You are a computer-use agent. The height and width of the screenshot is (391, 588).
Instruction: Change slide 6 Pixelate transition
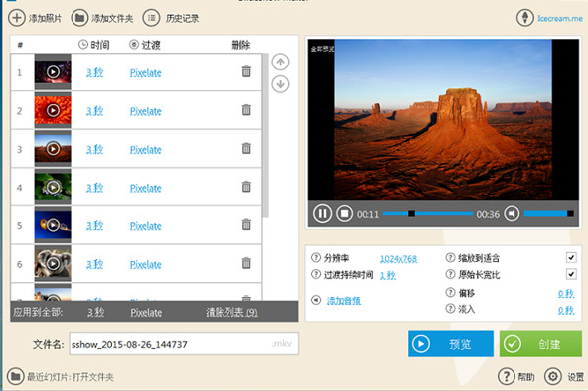(x=145, y=264)
